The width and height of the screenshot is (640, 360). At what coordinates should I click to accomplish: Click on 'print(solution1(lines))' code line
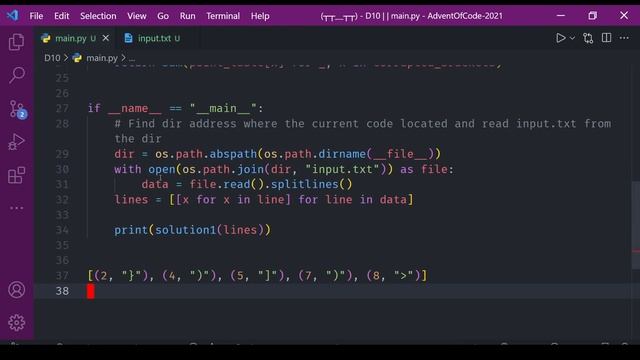point(192,230)
